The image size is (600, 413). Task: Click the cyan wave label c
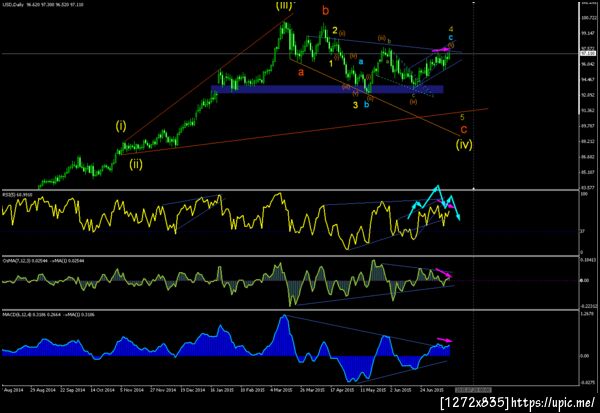[451, 38]
